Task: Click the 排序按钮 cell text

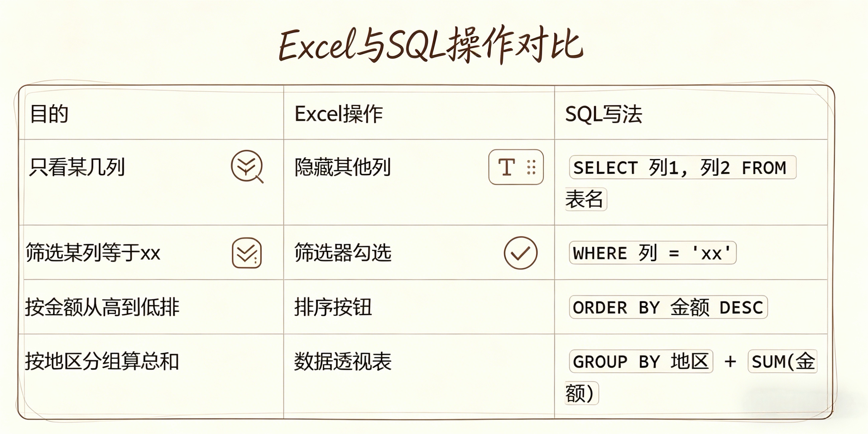Action: [333, 307]
